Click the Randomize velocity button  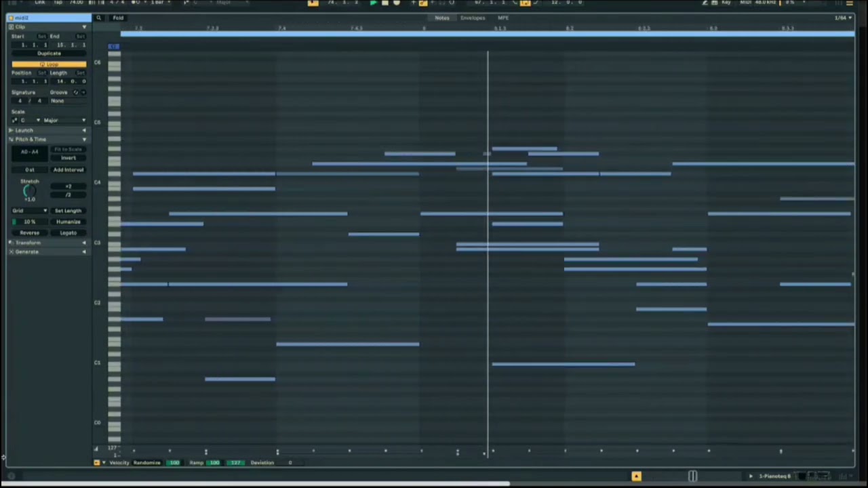[x=146, y=463]
